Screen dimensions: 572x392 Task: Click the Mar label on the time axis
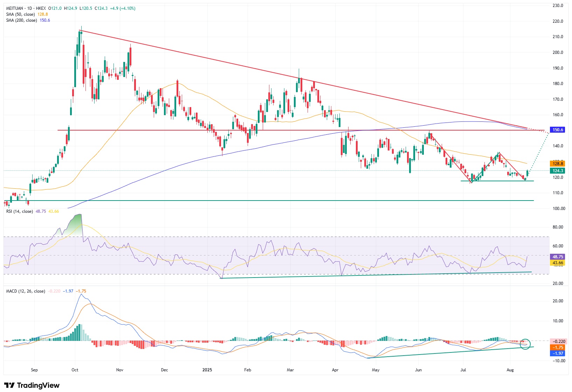coord(290,370)
